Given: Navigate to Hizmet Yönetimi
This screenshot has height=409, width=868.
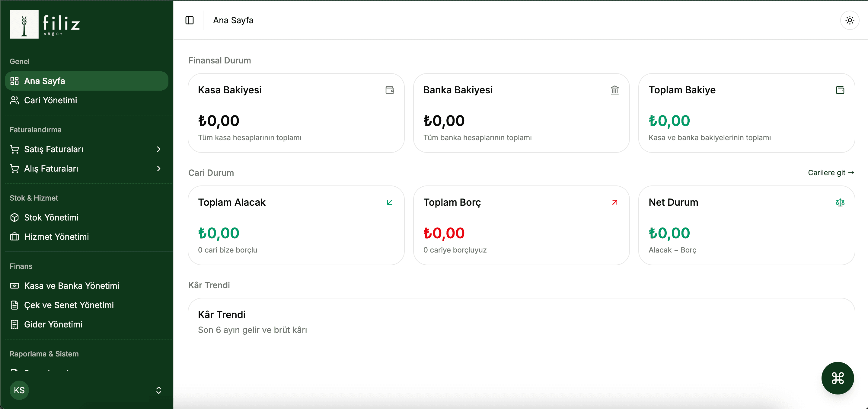Looking at the screenshot, I should [x=87, y=237].
